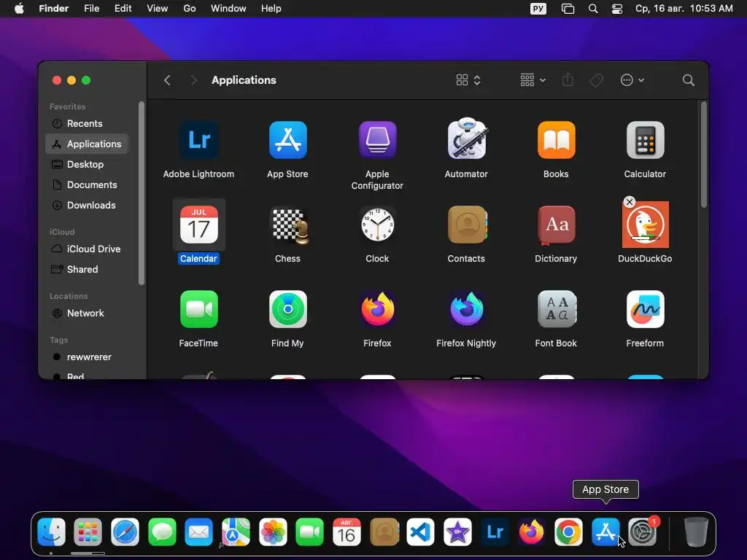Screen dimensions: 747x560
Task: Select the Calculator app icon
Action: coord(645,140)
